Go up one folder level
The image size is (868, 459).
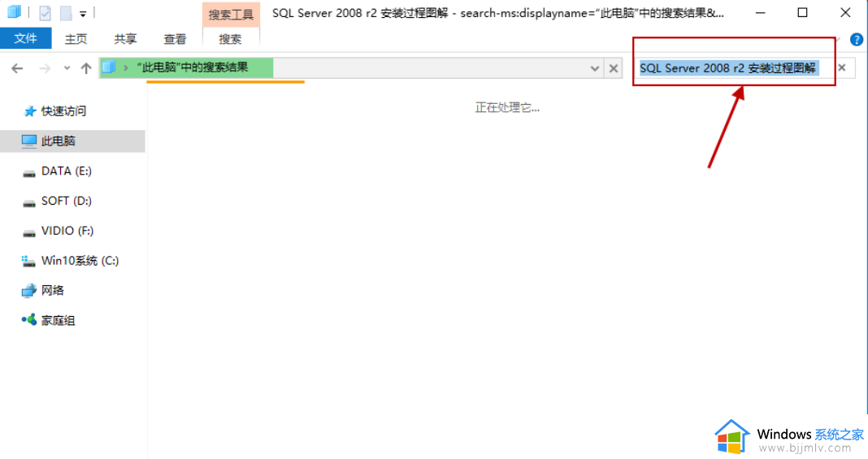(86, 68)
